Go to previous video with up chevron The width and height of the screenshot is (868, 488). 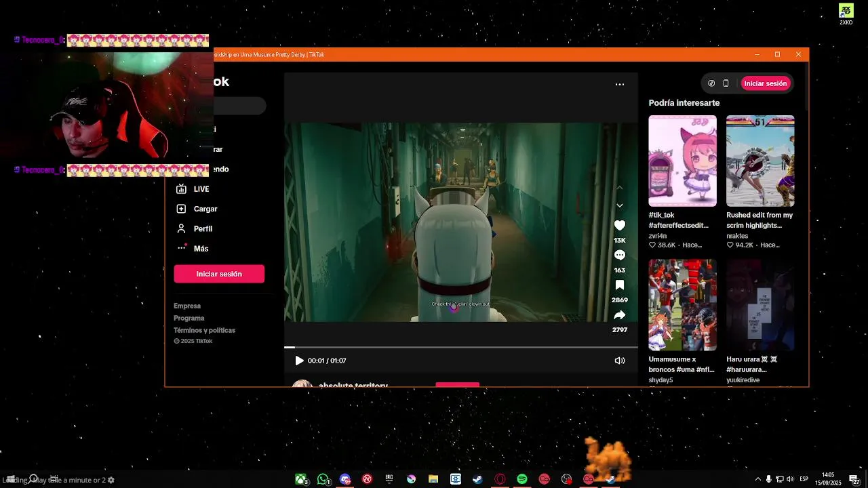pyautogui.click(x=619, y=188)
